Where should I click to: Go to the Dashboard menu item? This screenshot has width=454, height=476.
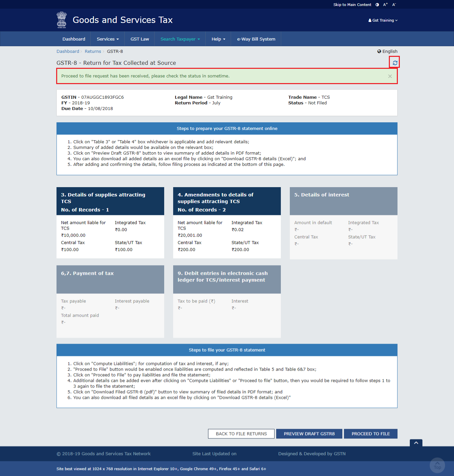click(x=74, y=39)
